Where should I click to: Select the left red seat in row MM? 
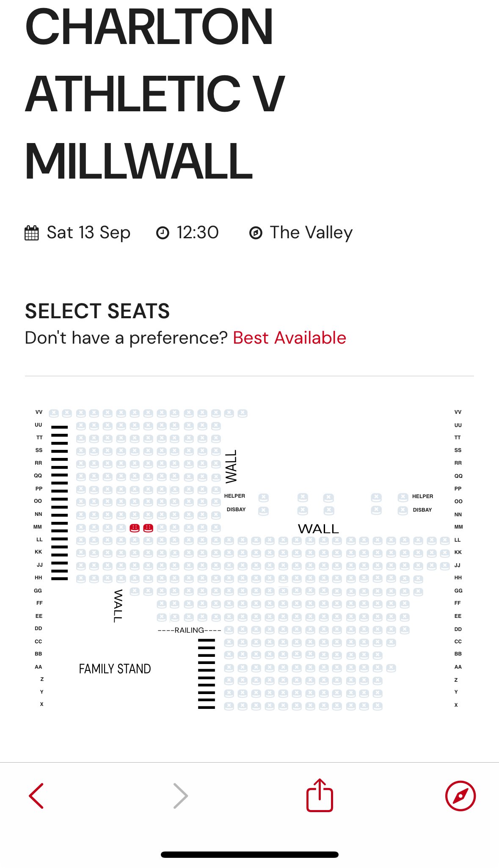tap(135, 528)
